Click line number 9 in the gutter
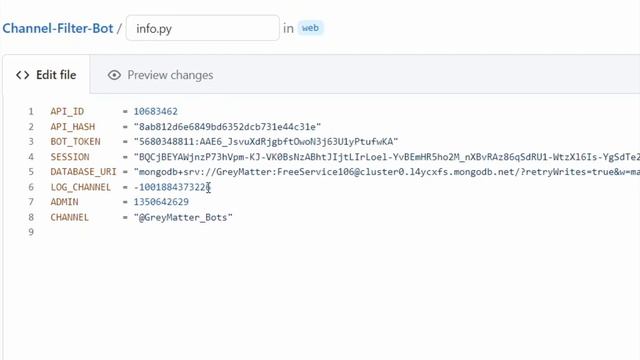 [31, 232]
